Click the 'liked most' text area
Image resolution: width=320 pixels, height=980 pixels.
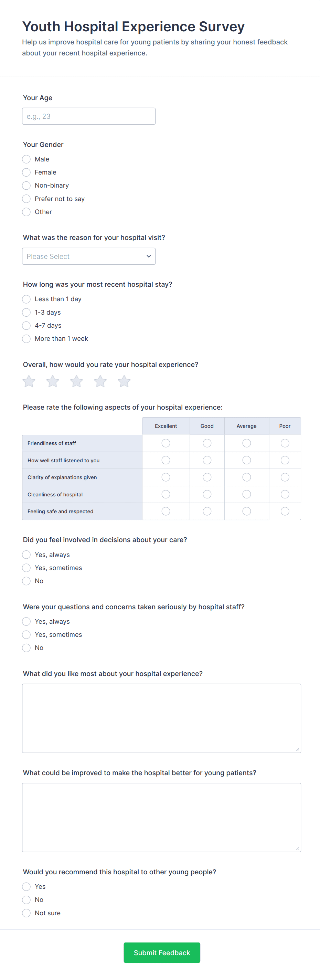coord(161,718)
